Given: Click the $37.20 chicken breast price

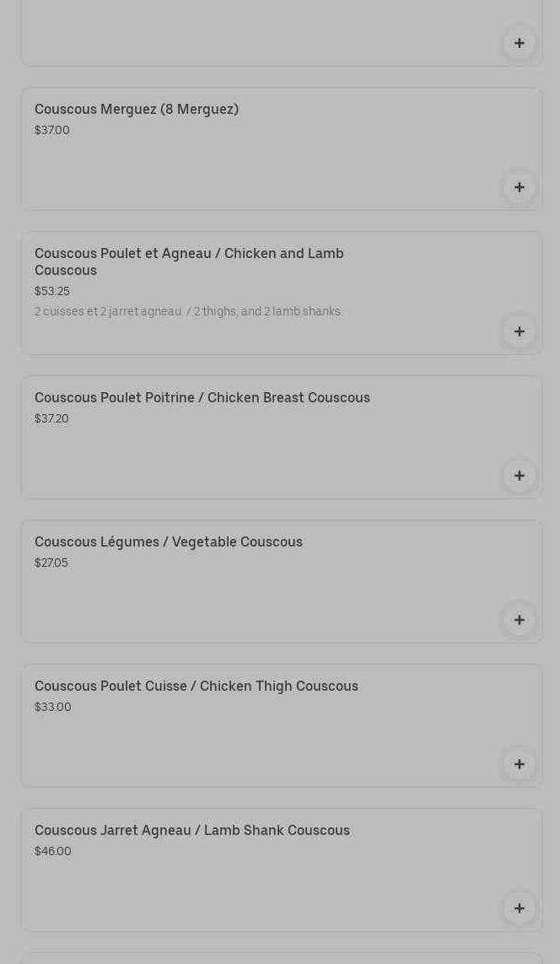Looking at the screenshot, I should [51, 418].
